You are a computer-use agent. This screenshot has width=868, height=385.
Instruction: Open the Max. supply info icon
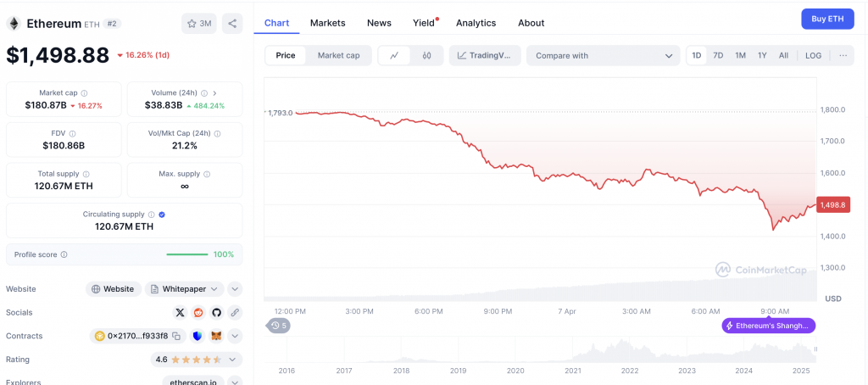207,174
